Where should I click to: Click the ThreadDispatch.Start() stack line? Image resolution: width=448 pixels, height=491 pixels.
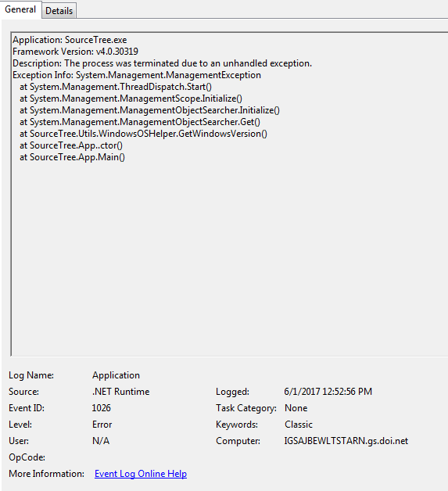[116, 87]
